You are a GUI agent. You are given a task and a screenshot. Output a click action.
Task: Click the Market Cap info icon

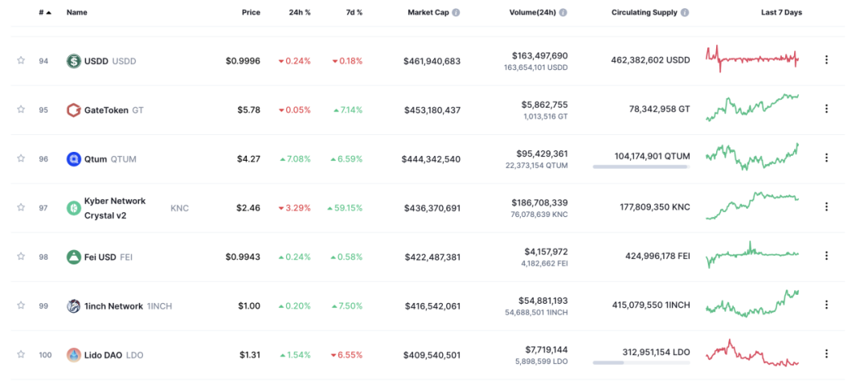tap(456, 12)
